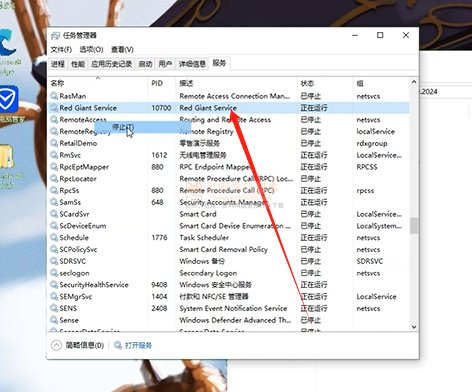The image size is (472, 392).
Task: Select the 服务 tab
Action: point(219,63)
